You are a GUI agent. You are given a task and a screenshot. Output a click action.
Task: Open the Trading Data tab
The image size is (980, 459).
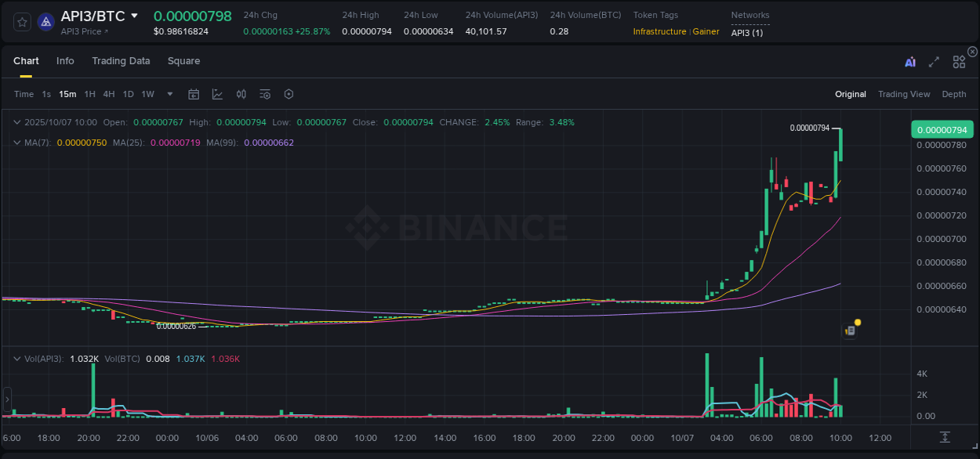point(121,61)
